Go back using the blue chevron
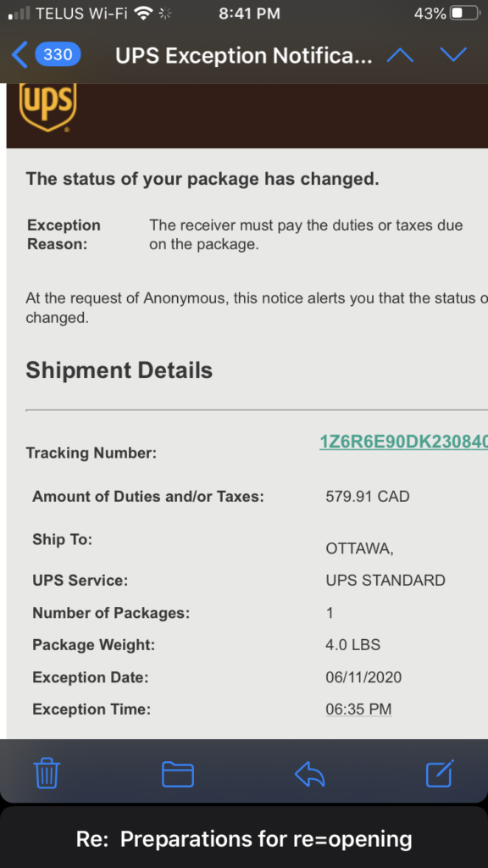 (19, 55)
